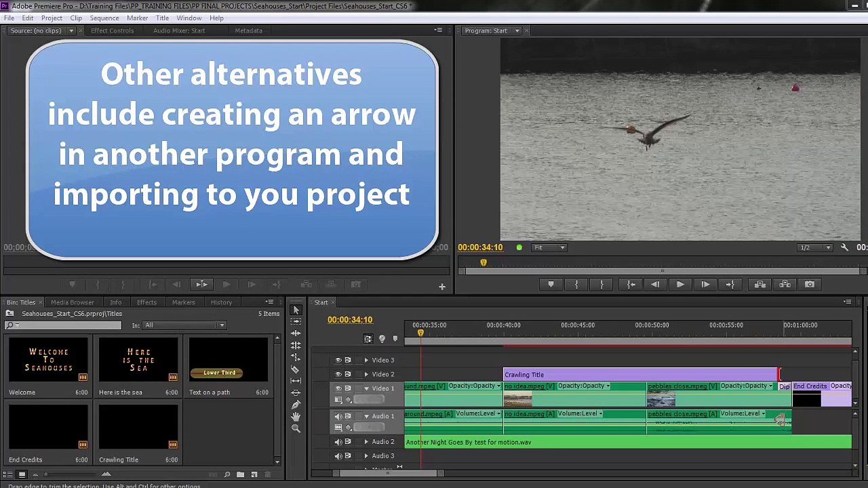Click the Lift button

pyautogui.click(x=759, y=285)
